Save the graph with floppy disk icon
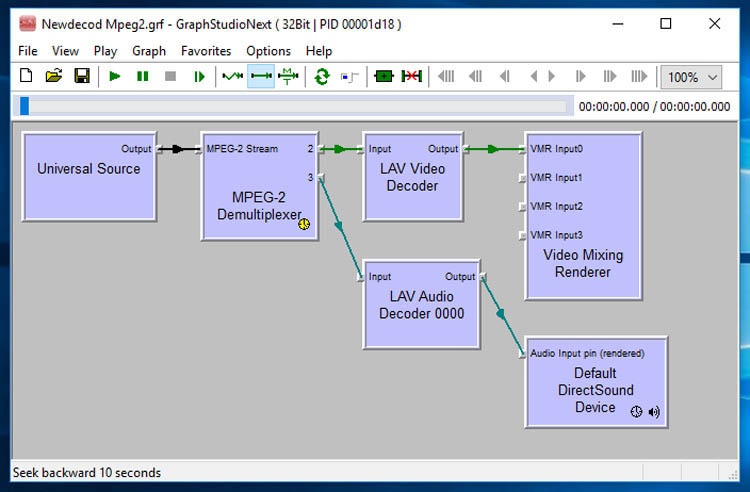Viewport: 750px width, 492px height. 82,76
